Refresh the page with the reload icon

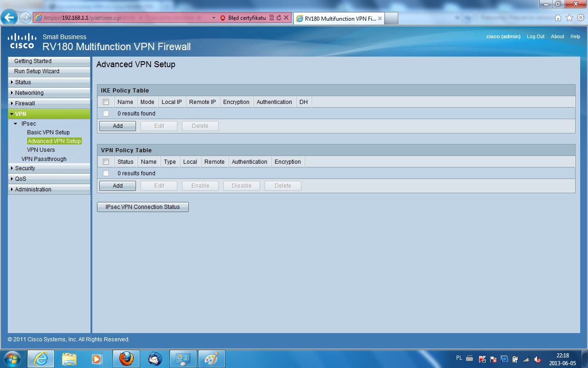pyautogui.click(x=278, y=18)
